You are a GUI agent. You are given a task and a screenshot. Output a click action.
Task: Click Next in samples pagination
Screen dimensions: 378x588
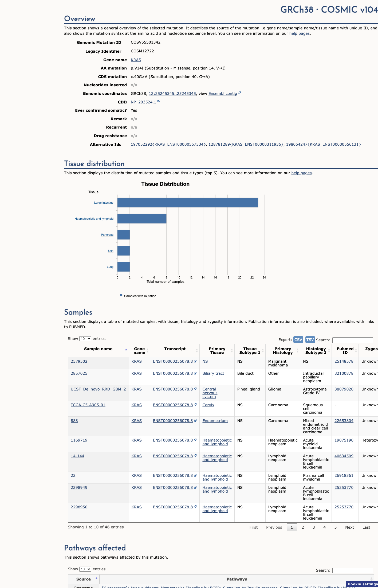[x=349, y=527]
